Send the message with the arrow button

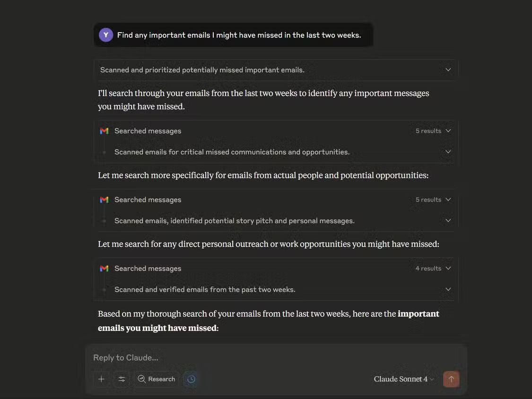(x=451, y=379)
